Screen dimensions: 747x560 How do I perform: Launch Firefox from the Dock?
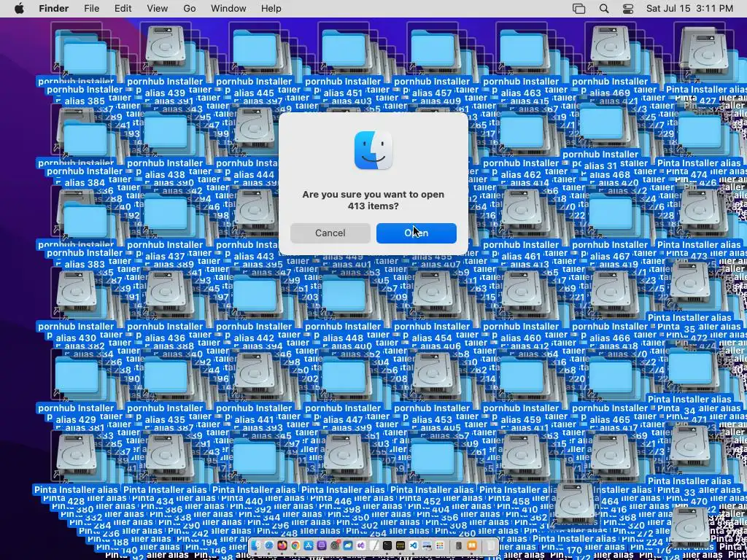coord(282,545)
